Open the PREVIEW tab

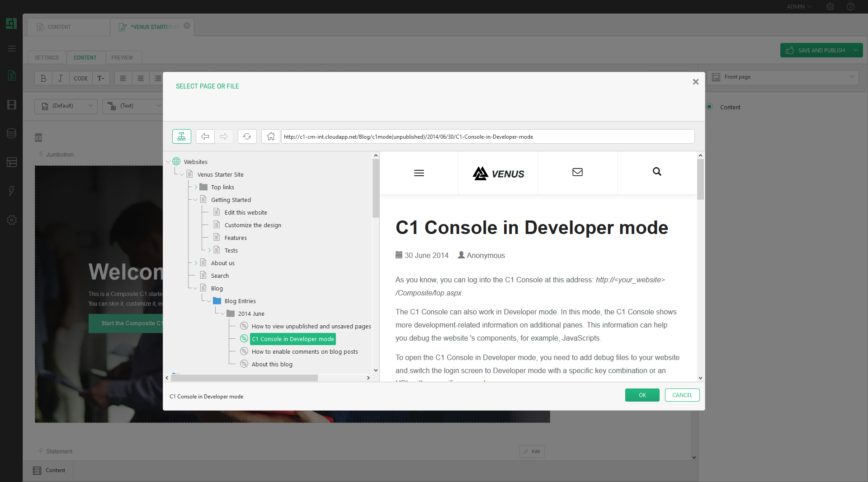tap(123, 57)
